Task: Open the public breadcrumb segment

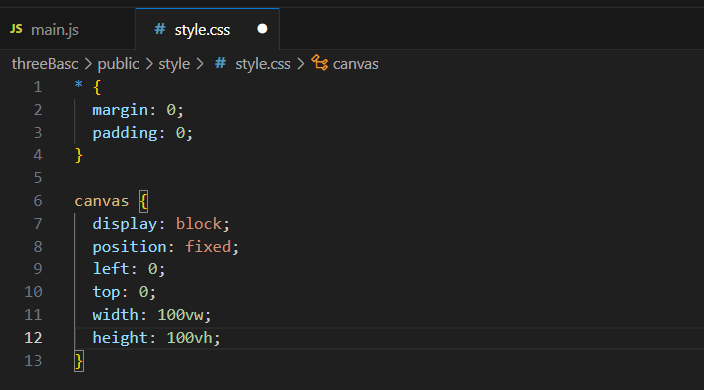Action: 118,64
